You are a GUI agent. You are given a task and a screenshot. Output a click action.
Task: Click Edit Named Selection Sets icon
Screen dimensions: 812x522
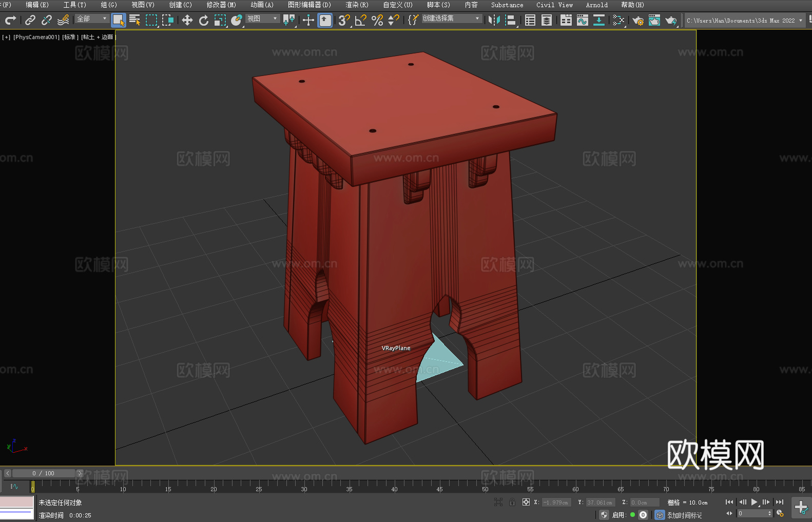tap(413, 20)
